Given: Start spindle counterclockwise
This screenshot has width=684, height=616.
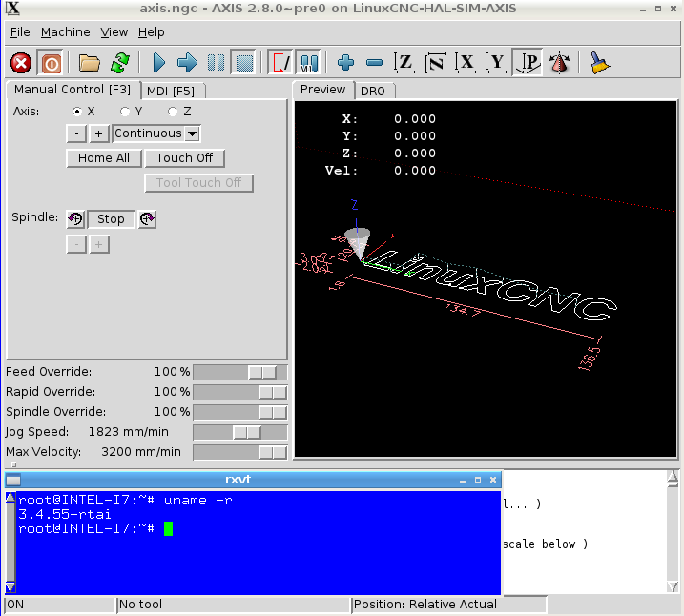Looking at the screenshot, I should [75, 219].
